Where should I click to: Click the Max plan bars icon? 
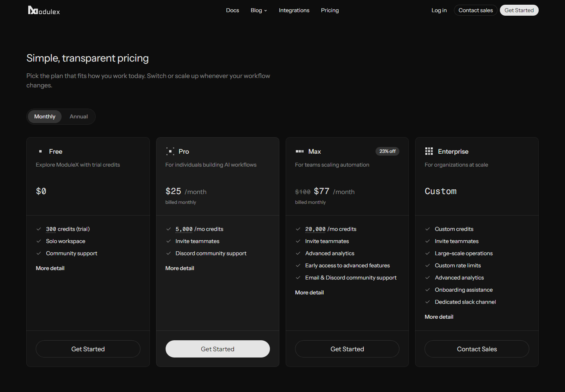click(300, 151)
